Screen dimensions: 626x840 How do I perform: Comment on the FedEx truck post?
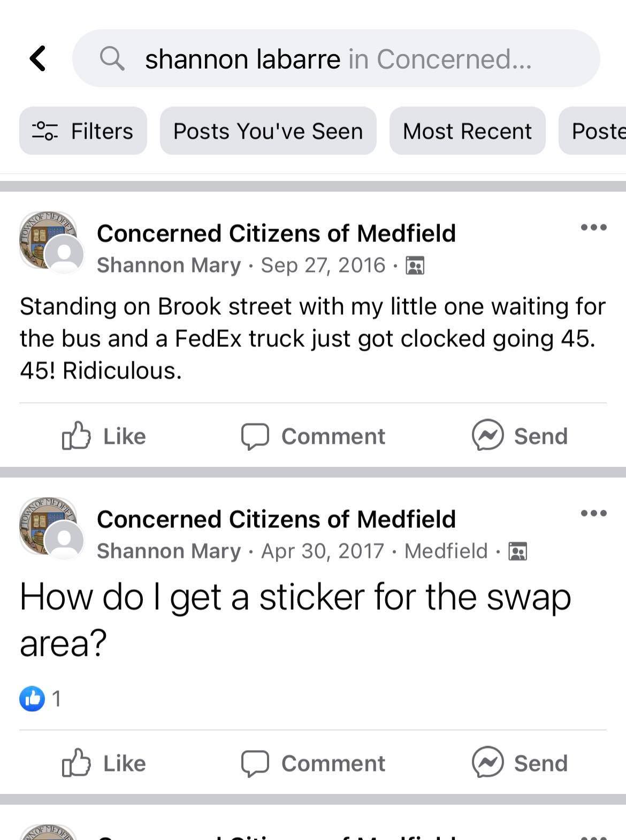point(313,436)
